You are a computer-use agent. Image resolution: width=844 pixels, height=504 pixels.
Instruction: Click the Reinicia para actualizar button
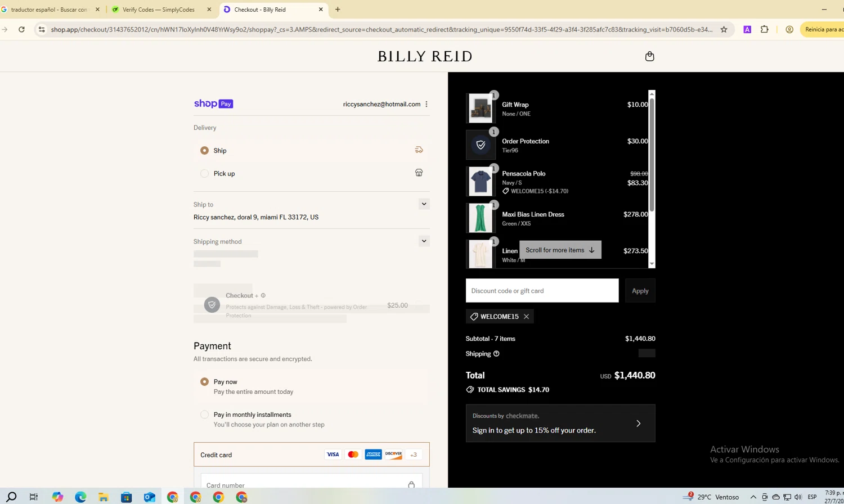(822, 29)
